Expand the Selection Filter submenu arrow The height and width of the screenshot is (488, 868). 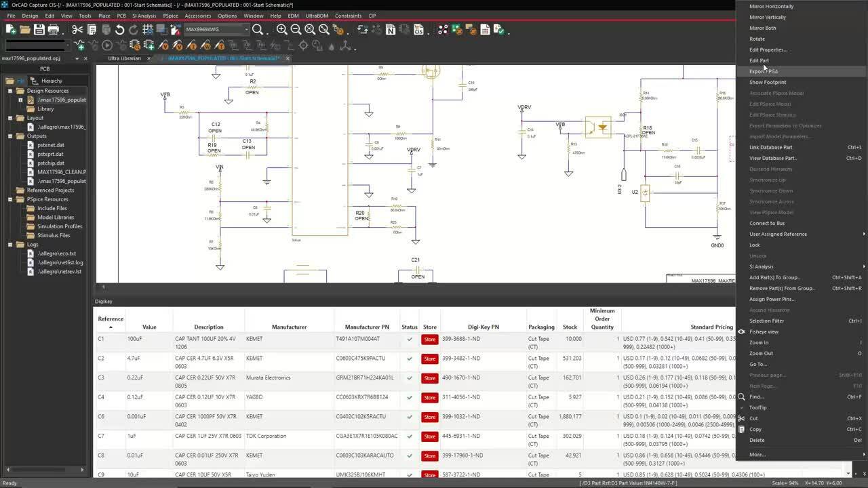[x=861, y=321]
